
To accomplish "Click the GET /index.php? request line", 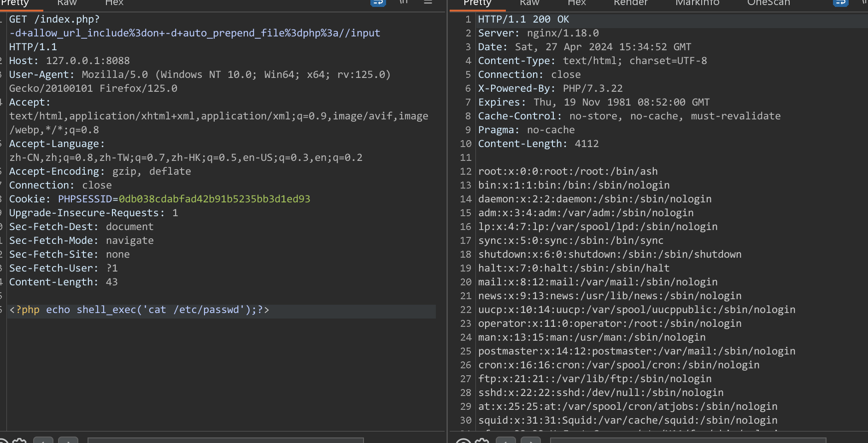I will click(x=54, y=19).
